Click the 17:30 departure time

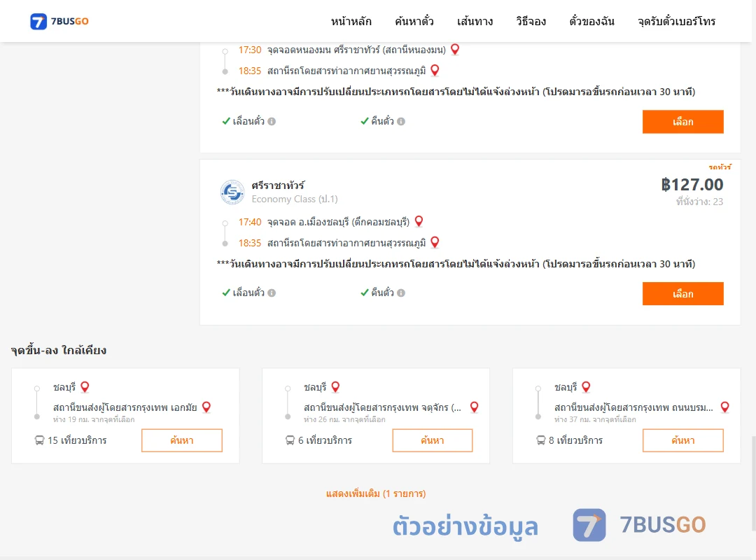click(x=250, y=50)
